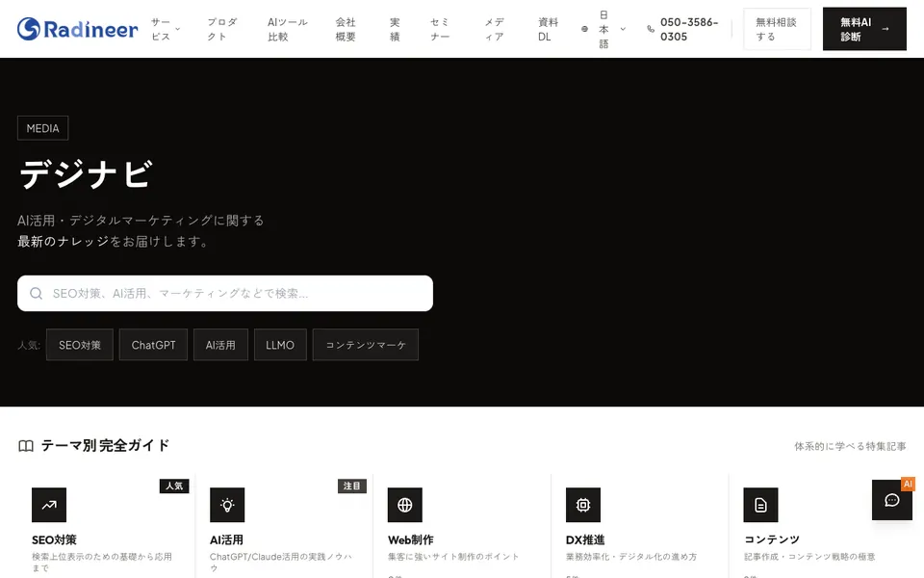Go to AIツール比較 page
Screen dimensions: 924x578
(x=288, y=29)
